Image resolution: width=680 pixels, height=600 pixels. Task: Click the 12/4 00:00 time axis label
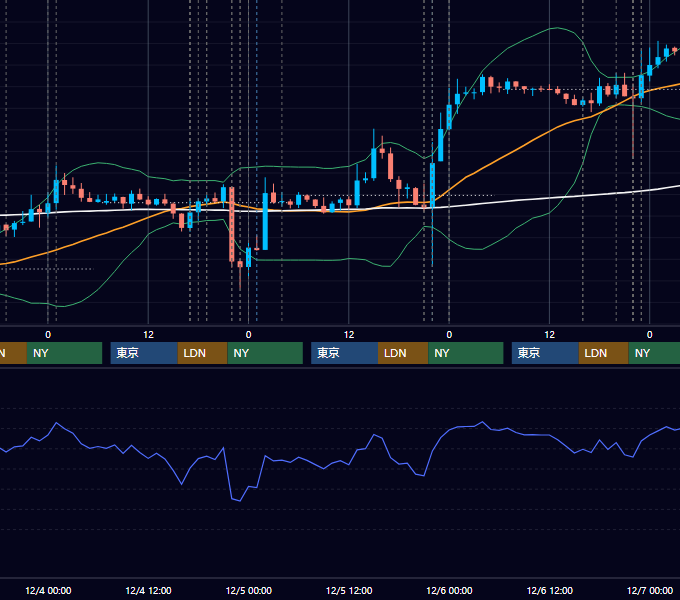point(48,590)
